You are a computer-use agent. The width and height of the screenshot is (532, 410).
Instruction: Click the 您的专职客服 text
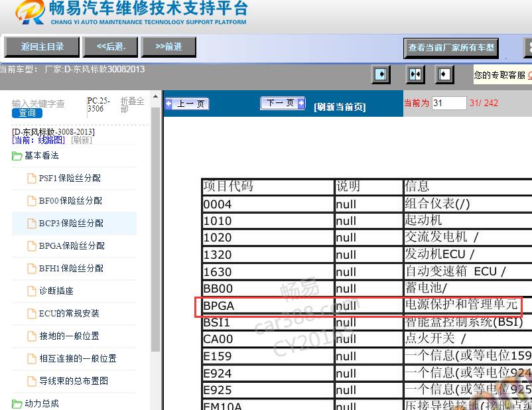(499, 75)
